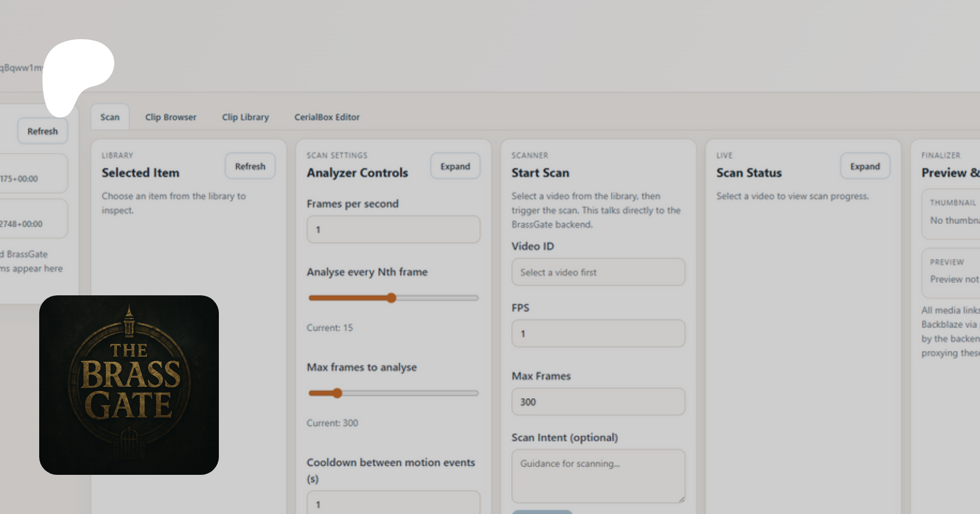Select the library item ending 175+00:00
This screenshot has width=980, height=514.
[33, 178]
